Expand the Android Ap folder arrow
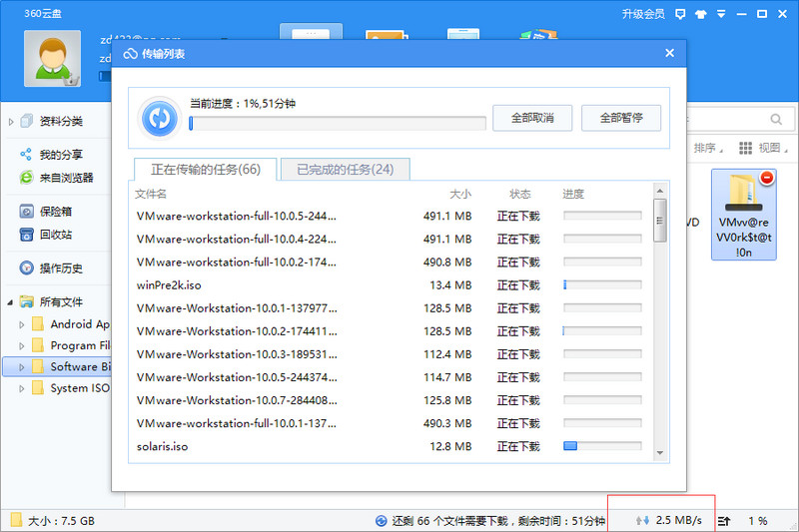The width and height of the screenshot is (799, 532). pos(21,324)
